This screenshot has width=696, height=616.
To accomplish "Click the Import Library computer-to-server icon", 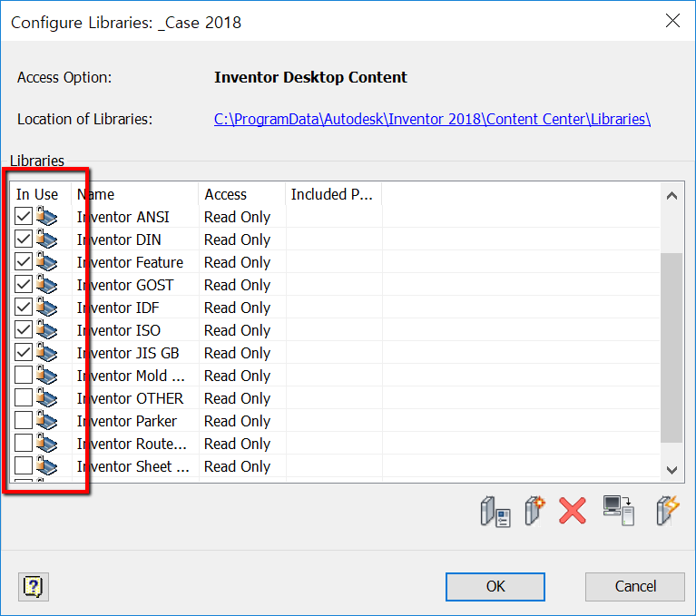I will [x=618, y=511].
